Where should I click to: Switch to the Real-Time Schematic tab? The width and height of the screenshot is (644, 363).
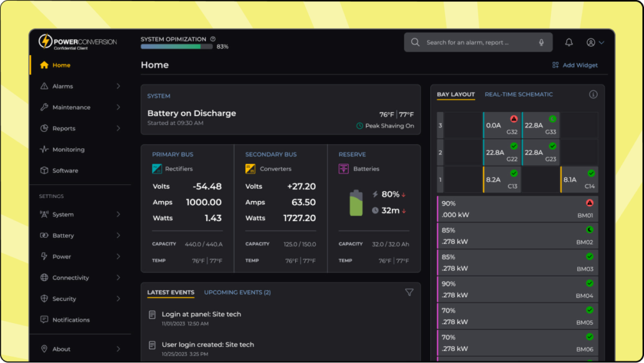coord(518,94)
